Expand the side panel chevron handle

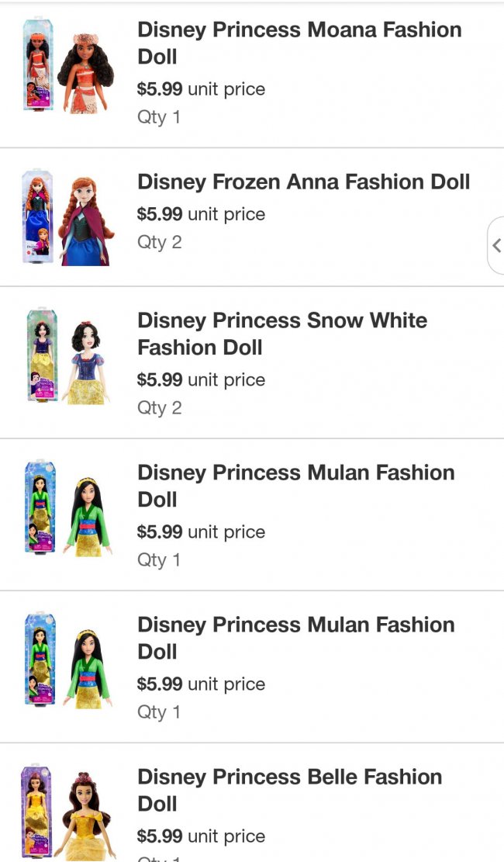[495, 246]
